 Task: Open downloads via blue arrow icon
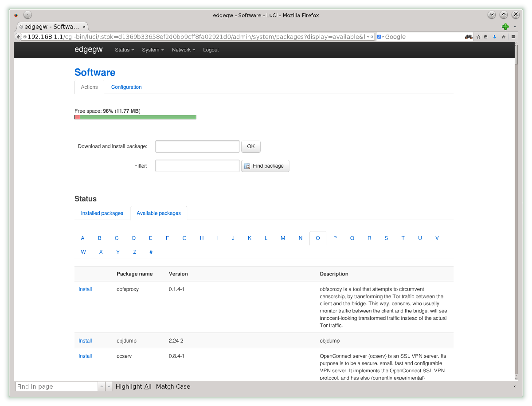(x=494, y=37)
